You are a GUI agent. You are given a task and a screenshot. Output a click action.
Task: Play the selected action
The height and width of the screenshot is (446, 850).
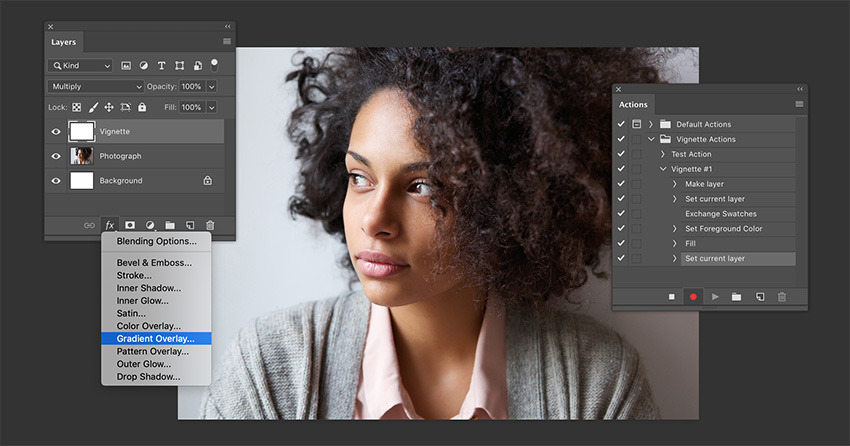click(715, 297)
